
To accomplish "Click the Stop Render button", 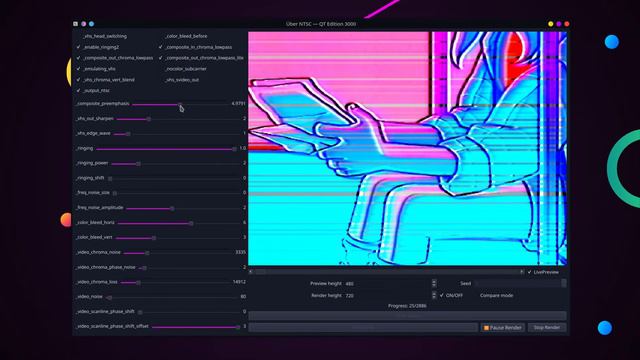I will (x=547, y=328).
